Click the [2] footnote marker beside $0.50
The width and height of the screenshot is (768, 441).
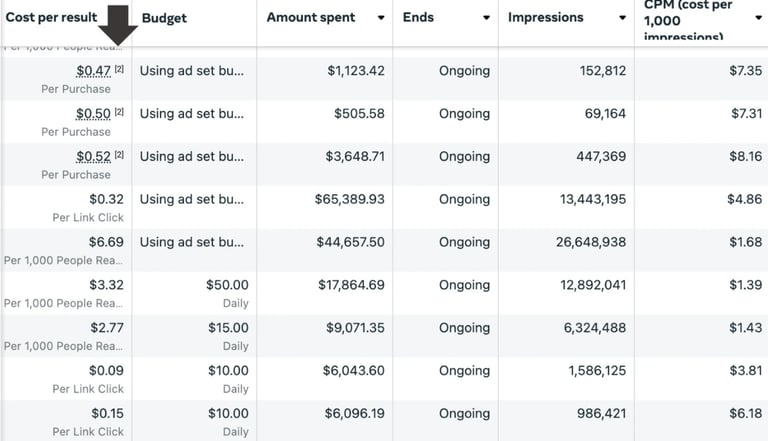120,112
